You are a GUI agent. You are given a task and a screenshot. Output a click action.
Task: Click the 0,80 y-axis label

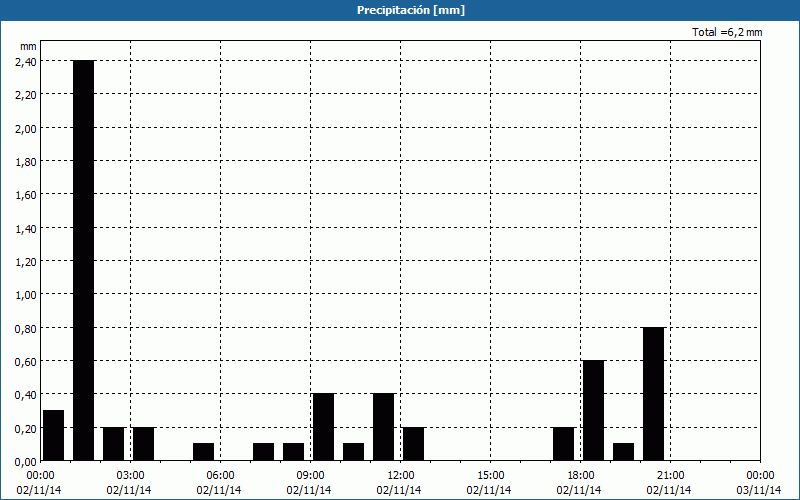(x=26, y=328)
